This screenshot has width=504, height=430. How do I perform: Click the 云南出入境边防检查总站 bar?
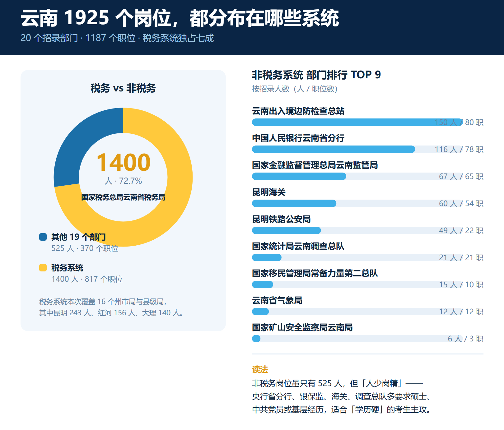tap(357, 122)
